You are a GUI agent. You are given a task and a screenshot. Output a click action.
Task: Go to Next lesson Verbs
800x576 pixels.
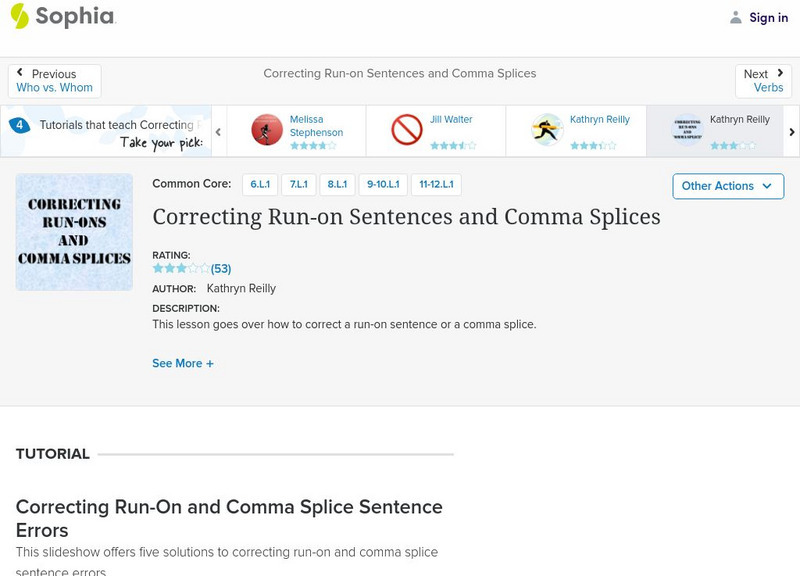(764, 81)
